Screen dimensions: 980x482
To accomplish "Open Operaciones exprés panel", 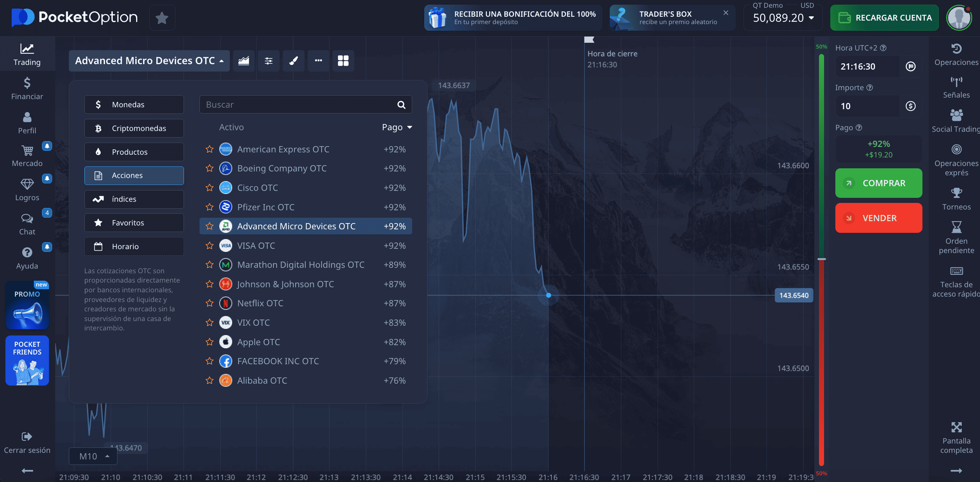I will tap(956, 160).
